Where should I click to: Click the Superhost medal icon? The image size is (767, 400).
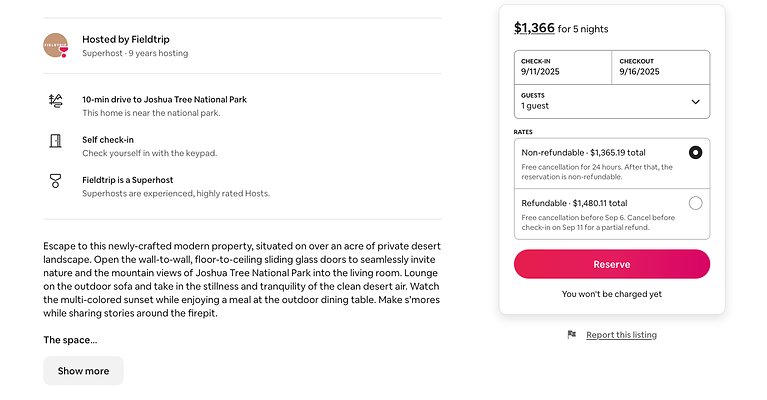point(56,181)
